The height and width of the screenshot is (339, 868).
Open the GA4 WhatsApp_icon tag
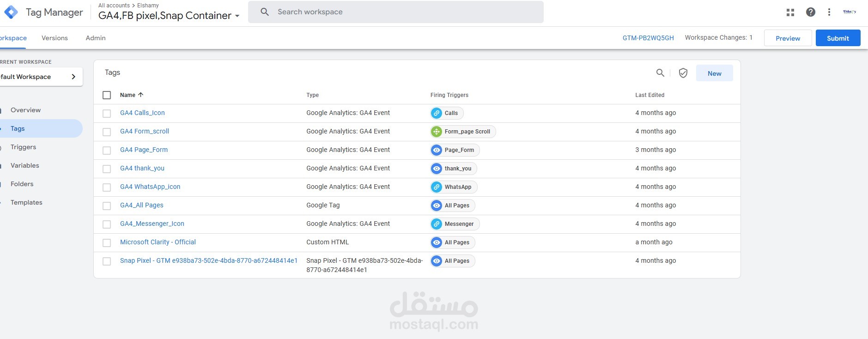150,187
